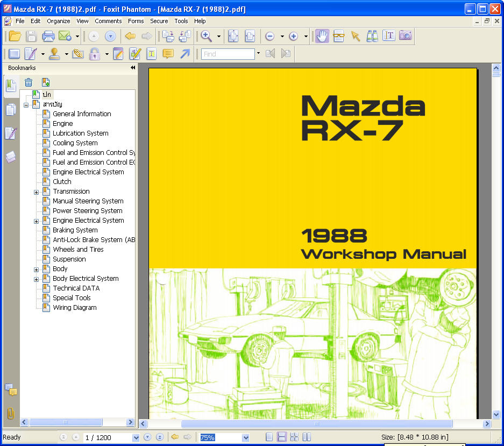Screen dimensions: 504x446
Task: Click the Open folder toolbar icon
Action: tap(15, 36)
